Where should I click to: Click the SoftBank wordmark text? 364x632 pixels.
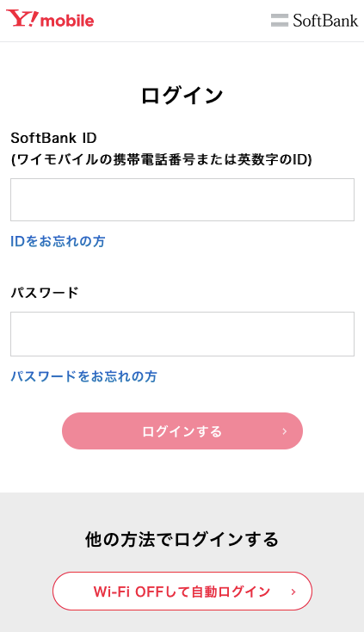[x=325, y=20]
